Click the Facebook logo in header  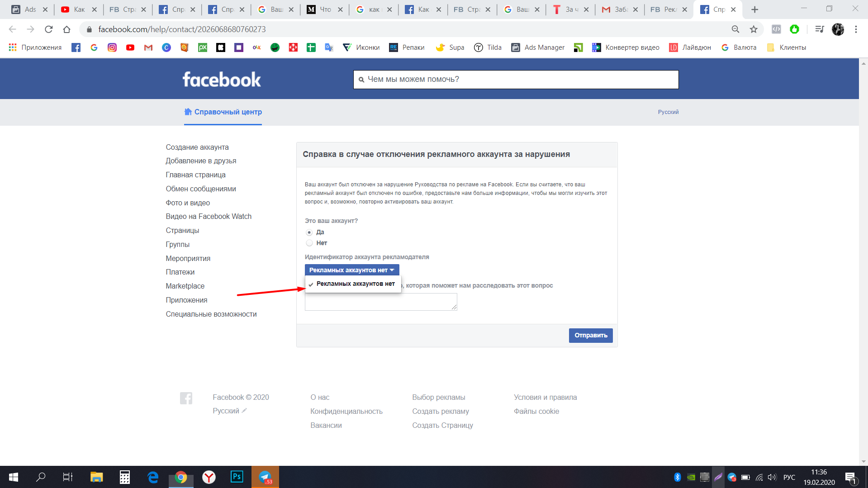[x=222, y=80]
